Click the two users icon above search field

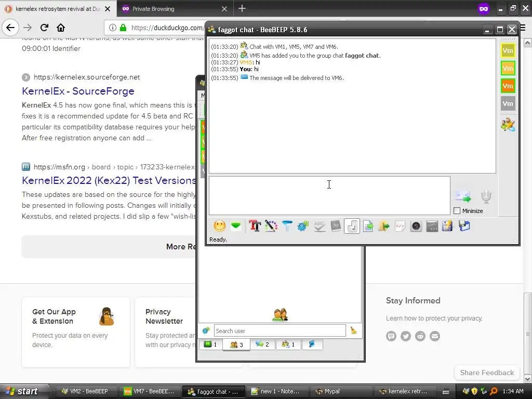[280, 314]
